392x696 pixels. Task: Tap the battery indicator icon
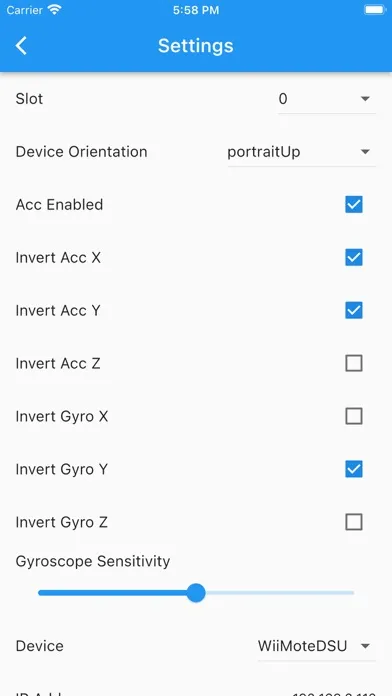pyautogui.click(x=375, y=10)
